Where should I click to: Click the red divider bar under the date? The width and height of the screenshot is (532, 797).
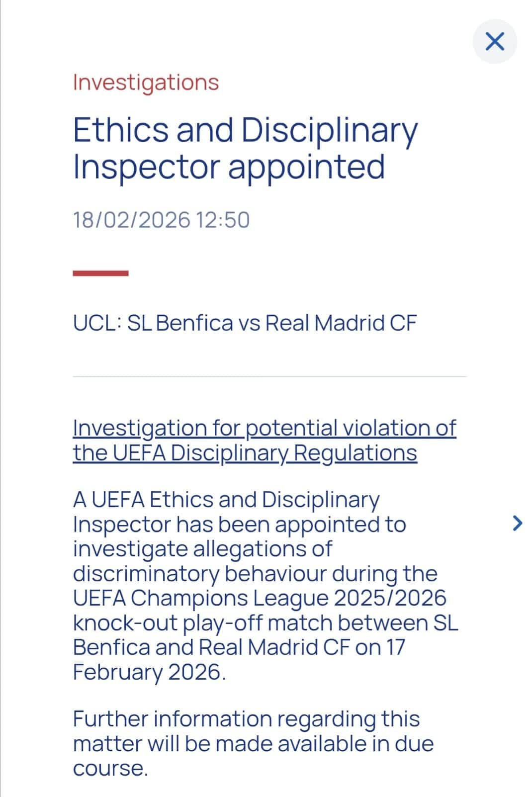pyautogui.click(x=101, y=271)
